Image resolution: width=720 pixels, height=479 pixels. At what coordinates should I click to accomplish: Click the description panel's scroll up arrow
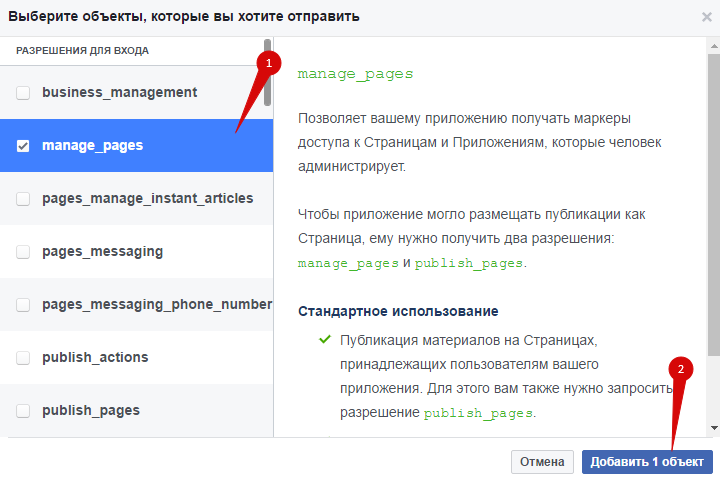(713, 46)
